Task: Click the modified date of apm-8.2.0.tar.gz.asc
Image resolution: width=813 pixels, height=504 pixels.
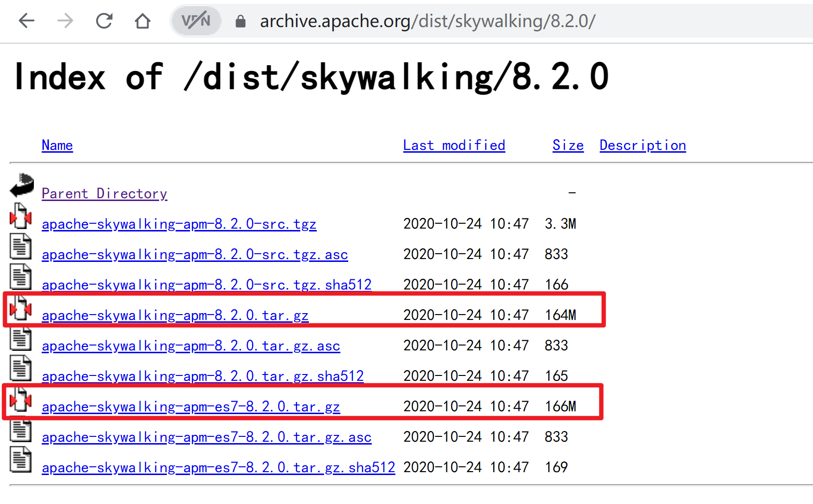Action: click(466, 346)
